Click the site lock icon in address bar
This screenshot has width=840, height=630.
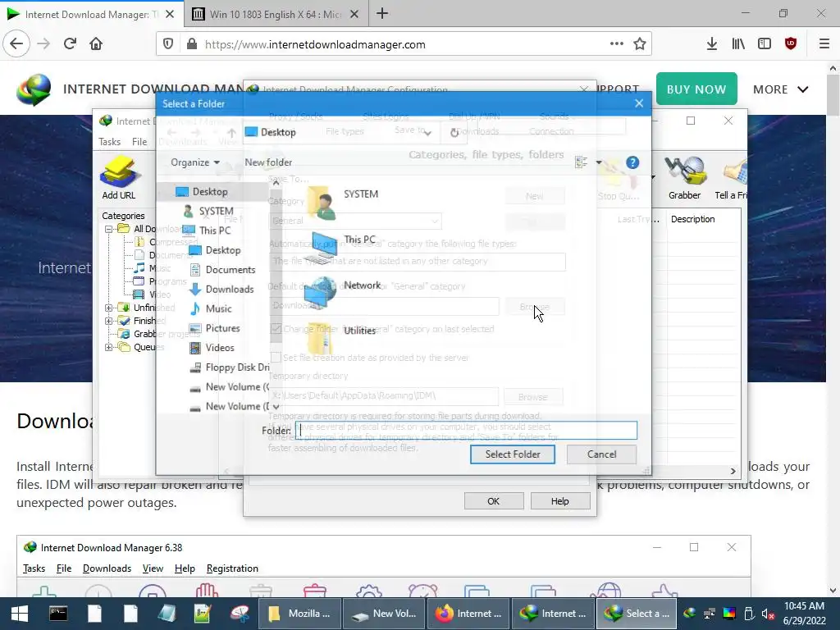(x=191, y=44)
